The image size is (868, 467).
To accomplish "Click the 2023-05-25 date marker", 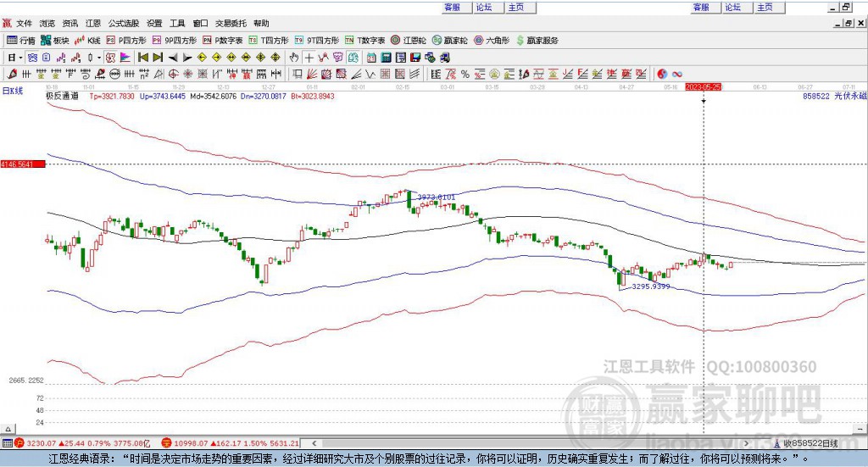I will click(703, 87).
